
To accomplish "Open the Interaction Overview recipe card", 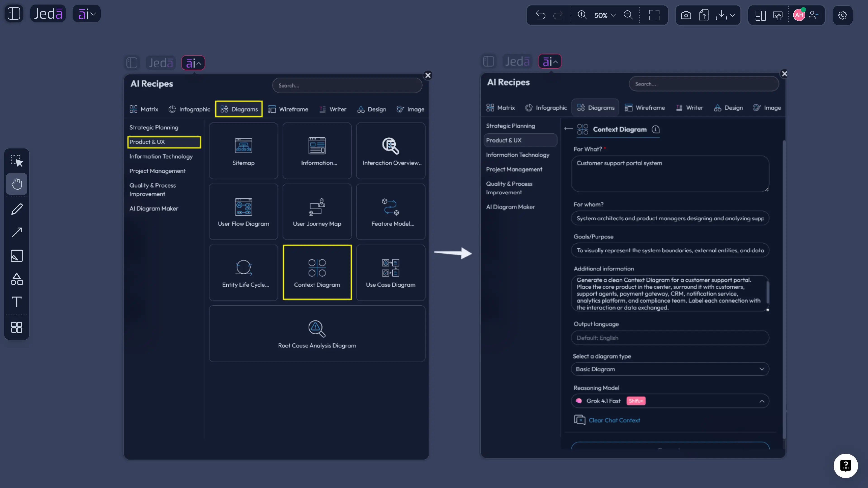I will (x=391, y=151).
